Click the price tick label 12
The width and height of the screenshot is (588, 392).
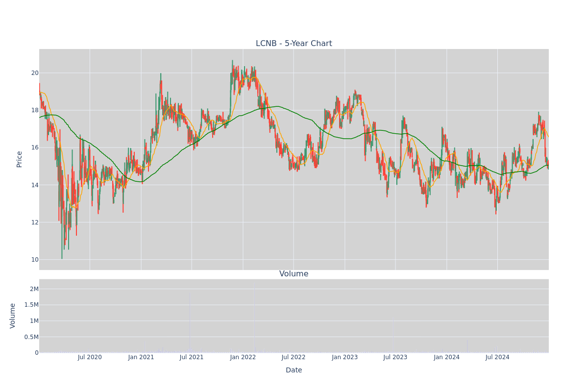(x=35, y=222)
